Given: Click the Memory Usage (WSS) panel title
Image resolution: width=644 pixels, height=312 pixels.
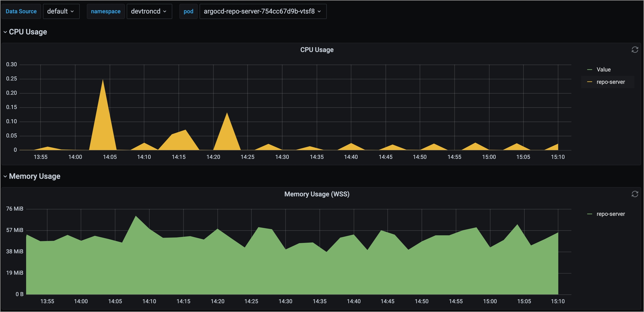Looking at the screenshot, I should (317, 194).
